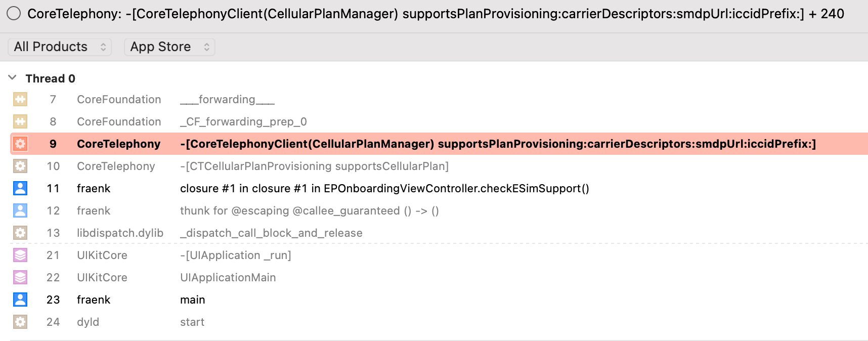Click the framework icon for frame 7
This screenshot has height=341, width=868.
[20, 99]
